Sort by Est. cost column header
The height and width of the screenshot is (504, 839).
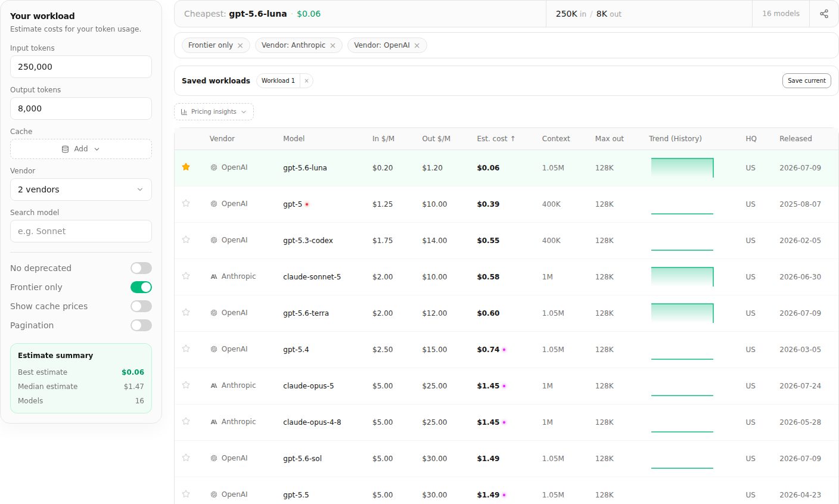496,139
